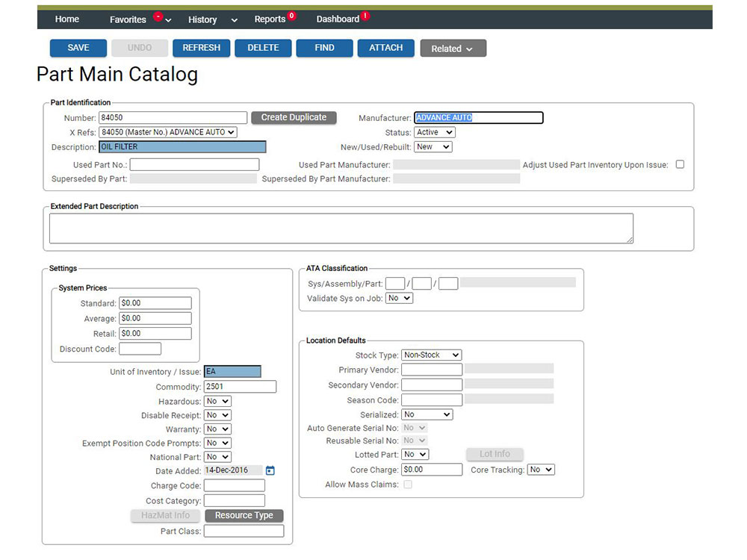The height and width of the screenshot is (560, 747).
Task: Enable Adjust Used Part Inventory Upon Issue
Action: (680, 164)
